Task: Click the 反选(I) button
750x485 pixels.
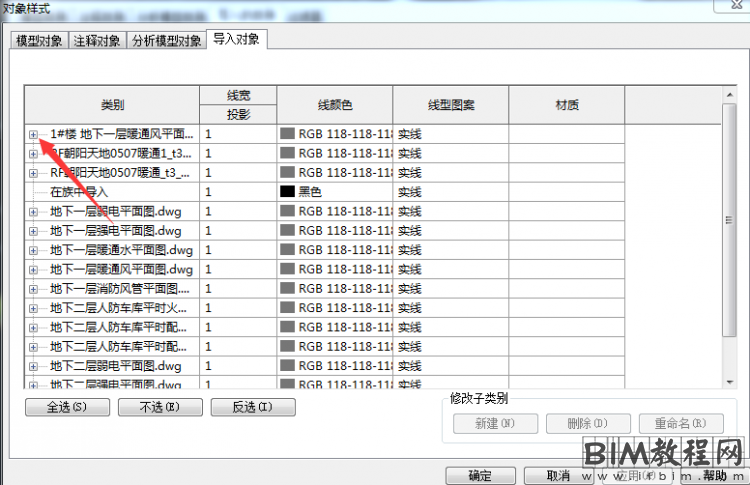Action: coord(253,407)
